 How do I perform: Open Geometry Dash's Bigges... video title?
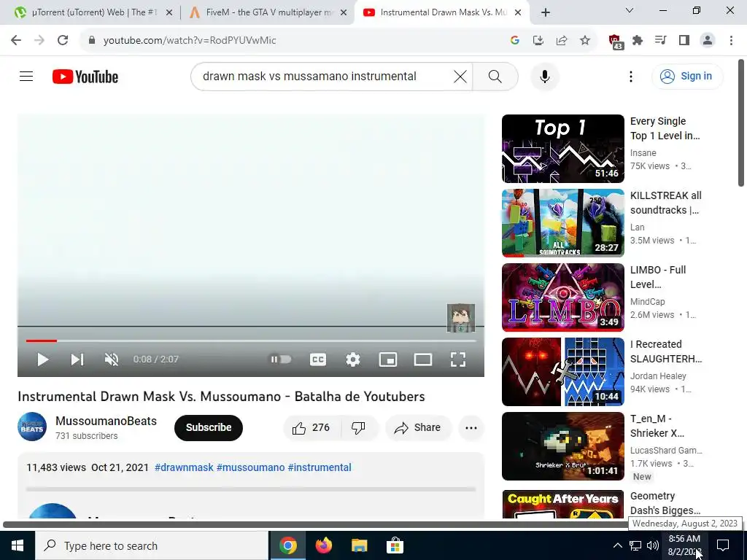665,503
